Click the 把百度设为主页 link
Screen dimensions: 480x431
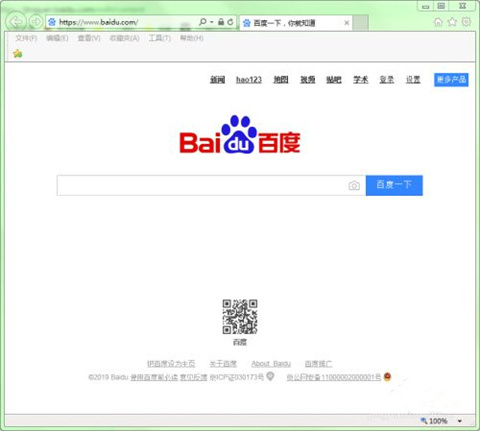pyautogui.click(x=171, y=364)
